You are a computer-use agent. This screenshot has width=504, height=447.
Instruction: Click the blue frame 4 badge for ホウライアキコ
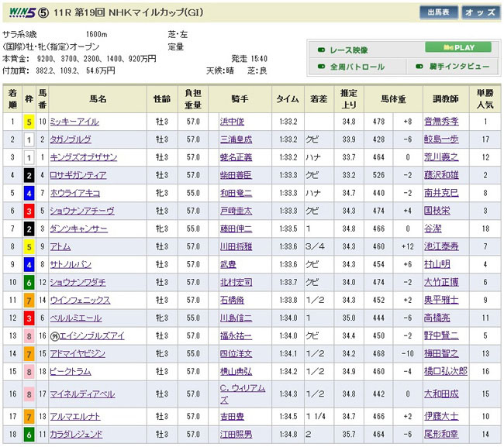click(28, 193)
